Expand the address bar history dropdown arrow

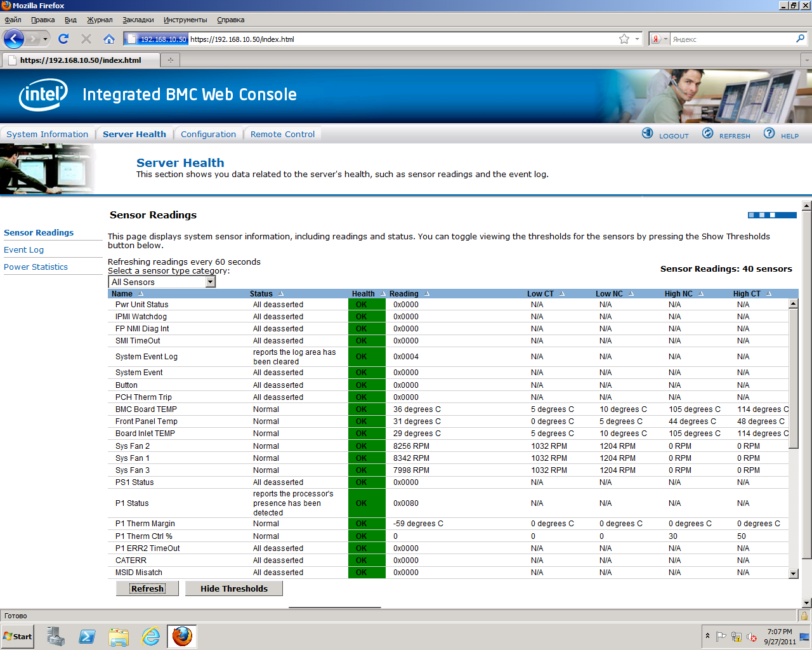pyautogui.click(x=637, y=39)
